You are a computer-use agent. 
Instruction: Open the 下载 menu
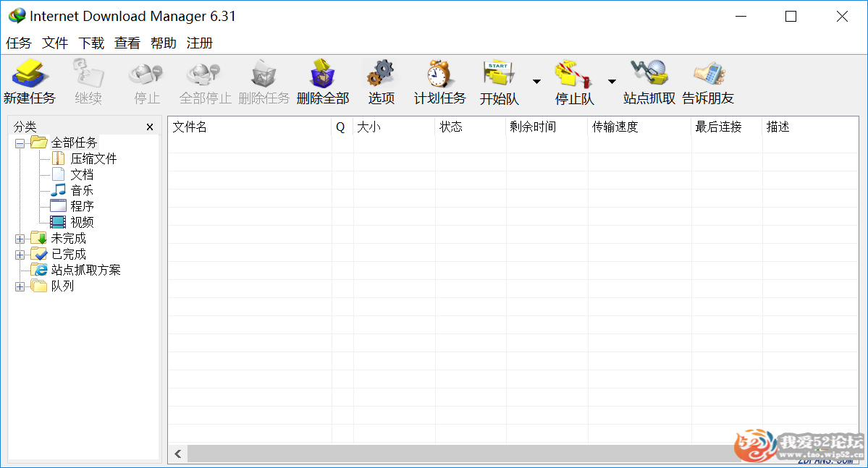click(x=91, y=43)
